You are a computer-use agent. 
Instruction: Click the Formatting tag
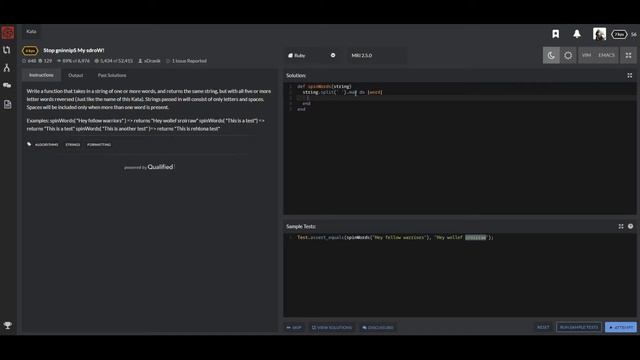pos(99,144)
